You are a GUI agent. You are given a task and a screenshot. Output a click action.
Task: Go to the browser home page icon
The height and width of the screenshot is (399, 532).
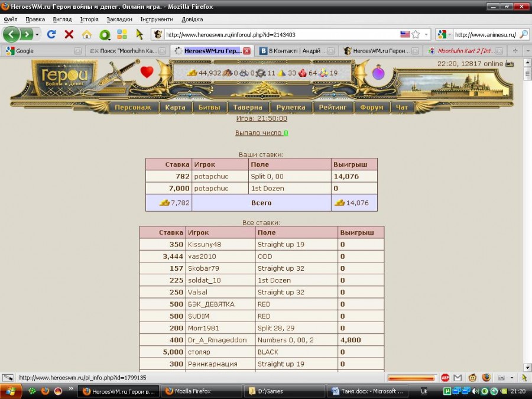pyautogui.click(x=86, y=34)
